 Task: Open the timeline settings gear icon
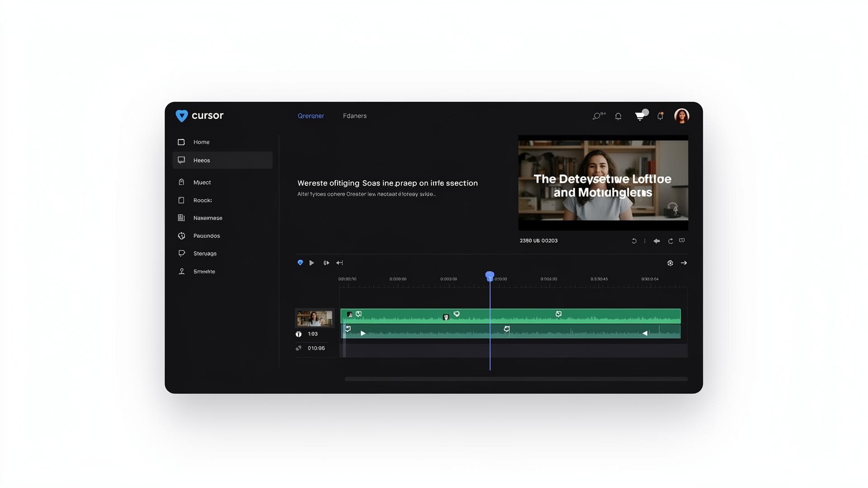670,263
